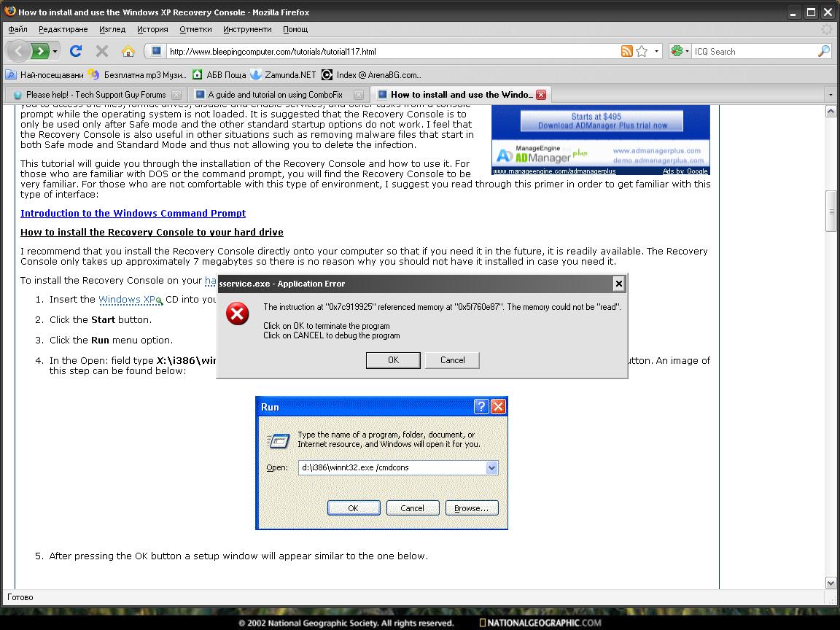This screenshot has width=840, height=630.
Task: Click the 'How to install the Recovery Console' heading
Action: [152, 232]
